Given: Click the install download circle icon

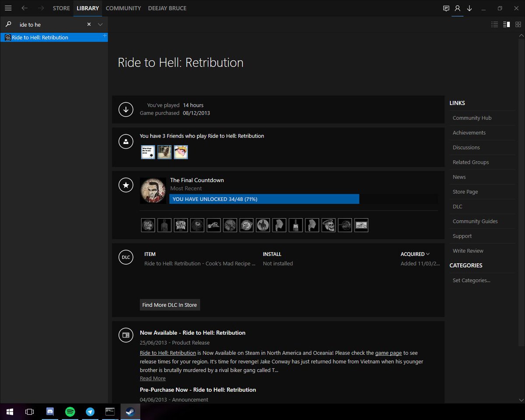Looking at the screenshot, I should (126, 109).
